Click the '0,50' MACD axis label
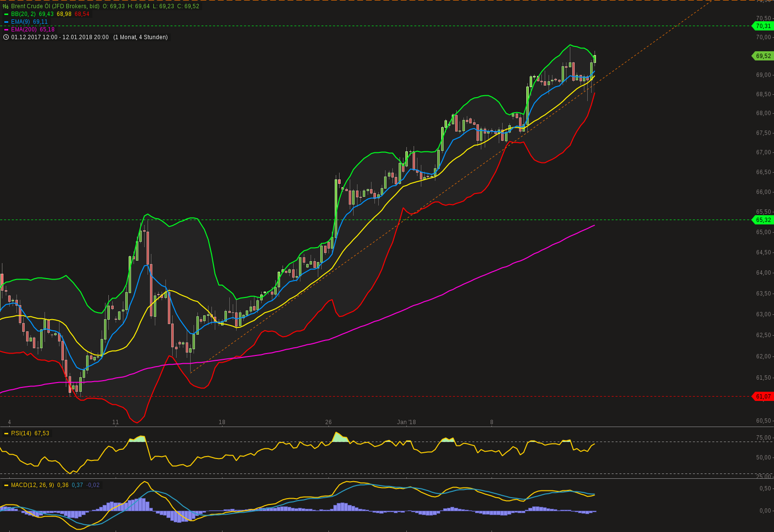 pyautogui.click(x=765, y=488)
